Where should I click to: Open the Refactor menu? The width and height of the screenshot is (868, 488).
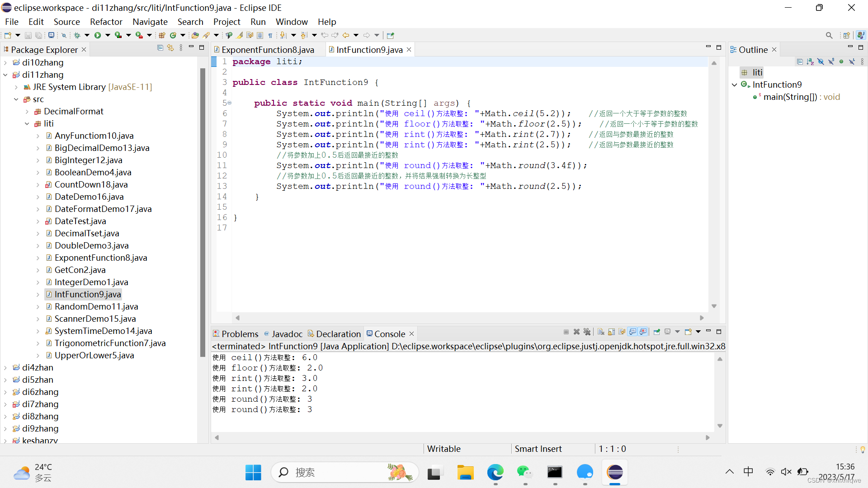click(106, 22)
